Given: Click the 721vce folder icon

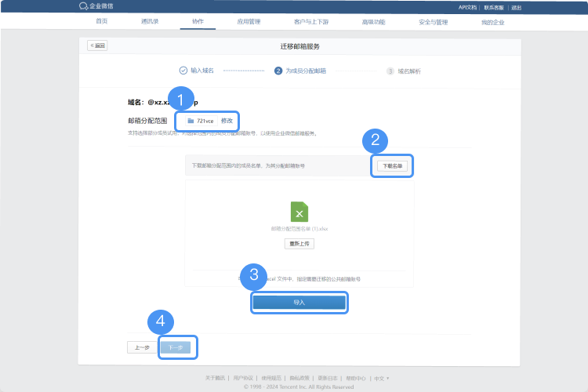Looking at the screenshot, I should [191, 121].
